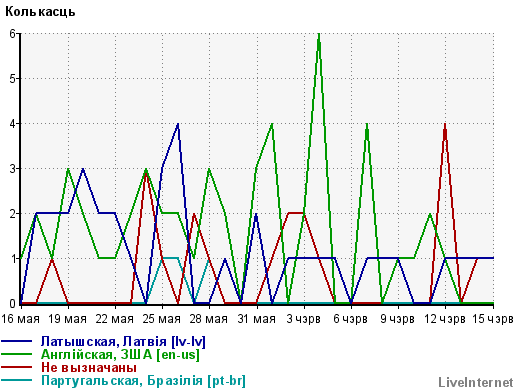Select the Партугальская, Бразілія [pt-br] legend entry
This screenshot has height=392, width=520.
coord(143,381)
